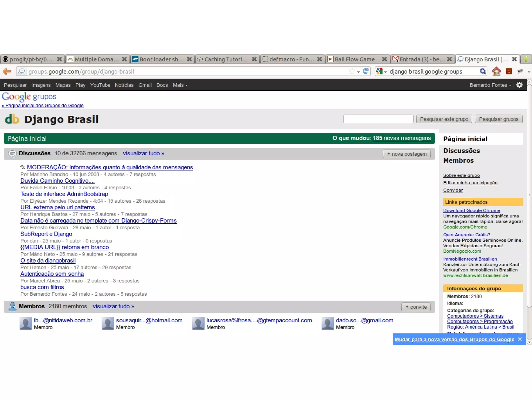Click the browser back arrow button

pyautogui.click(x=7, y=71)
